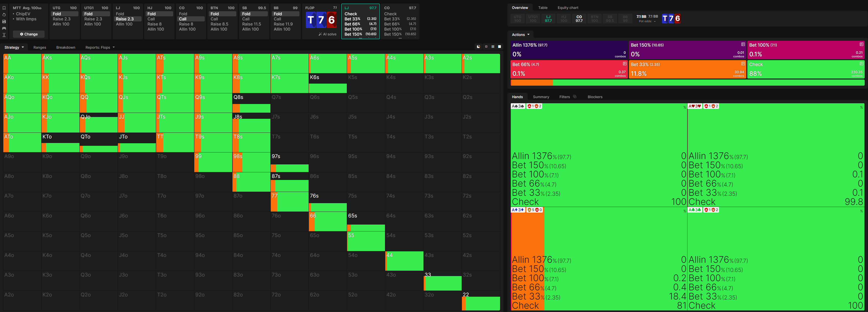Select the AKs cell in the matrix
Viewport: 868px width, 312px height.
pyautogui.click(x=60, y=63)
